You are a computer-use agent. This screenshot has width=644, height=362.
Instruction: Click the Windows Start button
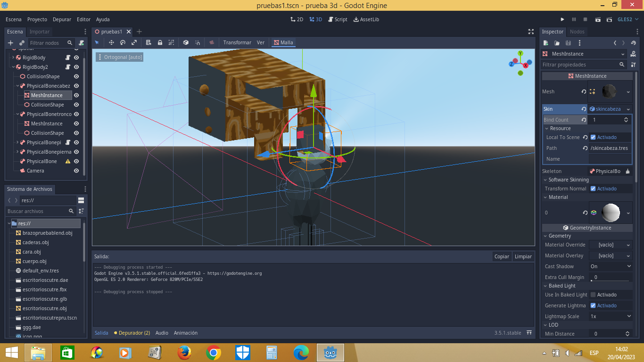point(12,353)
